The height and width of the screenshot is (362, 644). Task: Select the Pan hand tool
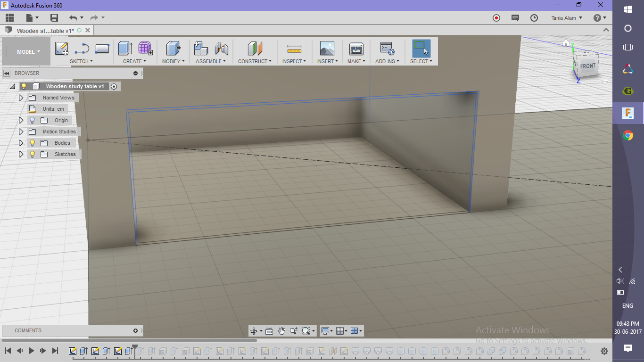click(281, 331)
